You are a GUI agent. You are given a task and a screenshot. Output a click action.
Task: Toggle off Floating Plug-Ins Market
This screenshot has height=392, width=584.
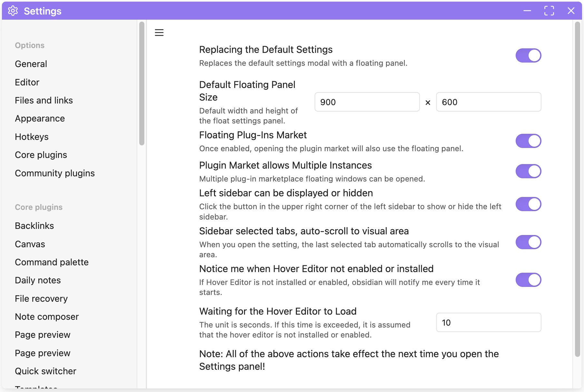click(x=528, y=141)
